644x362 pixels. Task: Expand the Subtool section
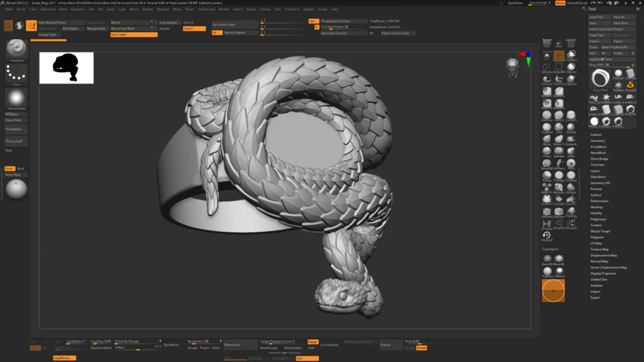click(x=596, y=134)
